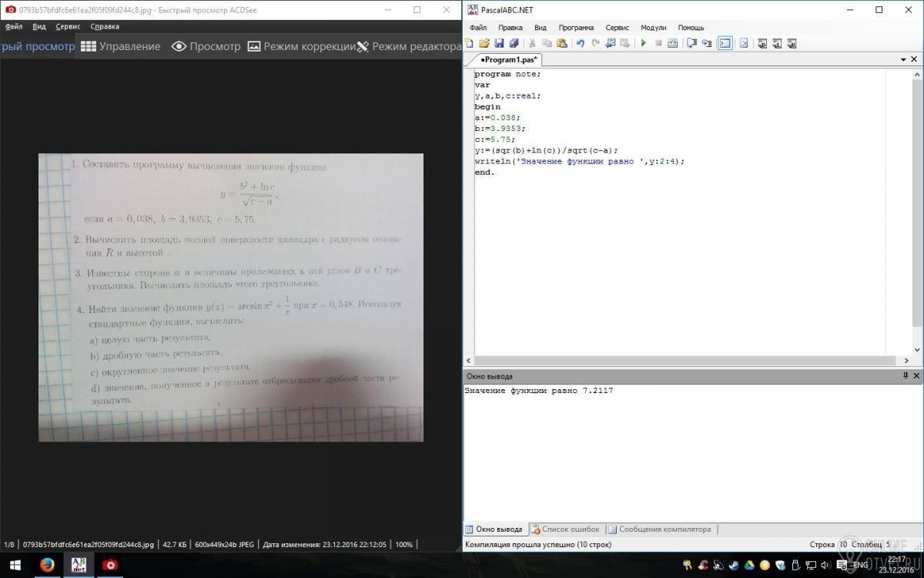Image resolution: width=924 pixels, height=578 pixels.
Task: Cut selection with the scissors icon
Action: click(531, 43)
